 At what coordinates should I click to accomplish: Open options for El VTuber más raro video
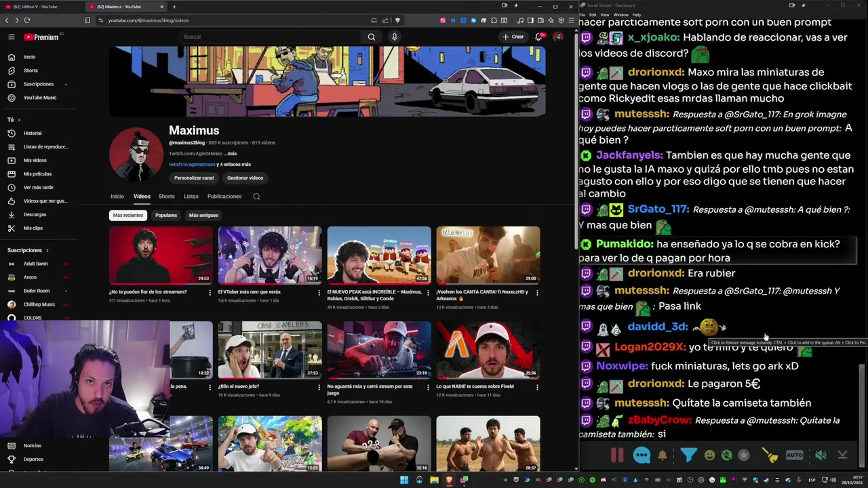(x=319, y=293)
